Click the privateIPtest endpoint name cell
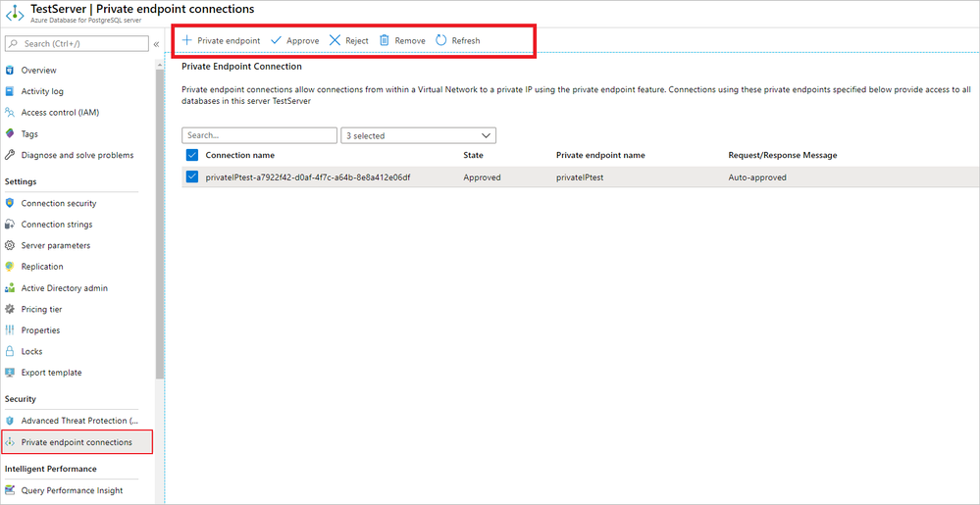980x505 pixels. click(x=580, y=177)
